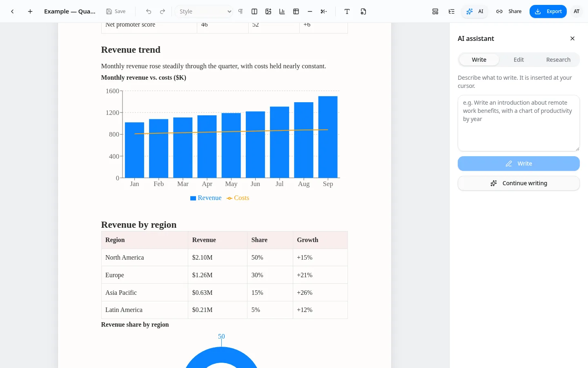The height and width of the screenshot is (368, 588).
Task: Undo the last action
Action: point(149,11)
